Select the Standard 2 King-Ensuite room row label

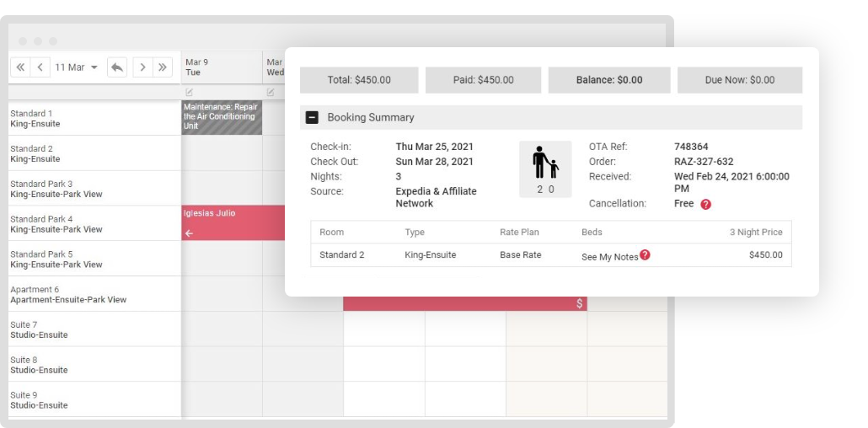pos(94,153)
